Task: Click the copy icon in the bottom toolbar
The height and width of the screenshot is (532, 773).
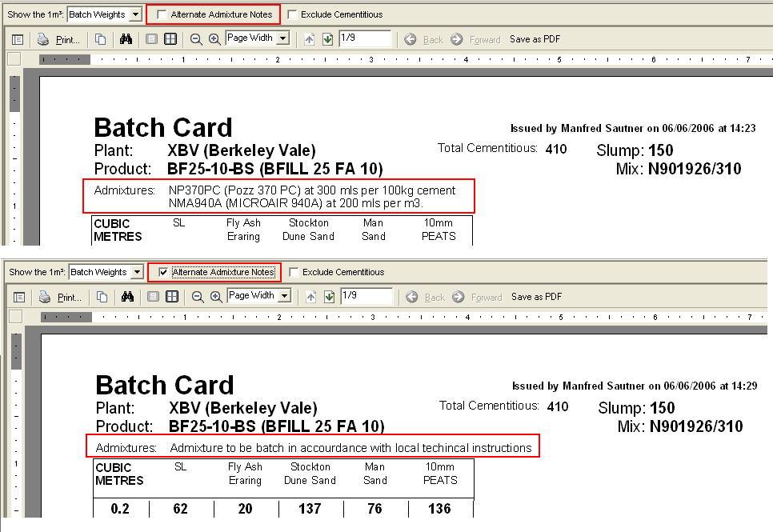Action: pyautogui.click(x=102, y=297)
